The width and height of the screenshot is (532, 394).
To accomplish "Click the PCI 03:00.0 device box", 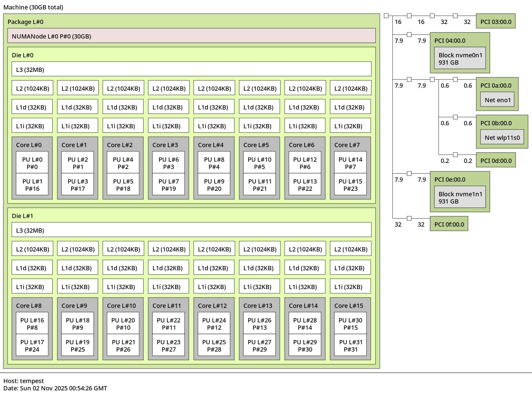I will [x=496, y=22].
